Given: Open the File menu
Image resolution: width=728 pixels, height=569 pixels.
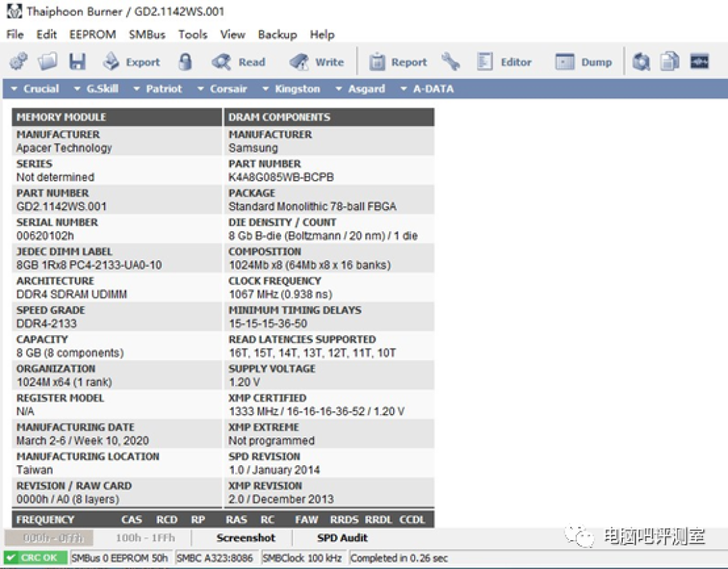Looking at the screenshot, I should [15, 34].
